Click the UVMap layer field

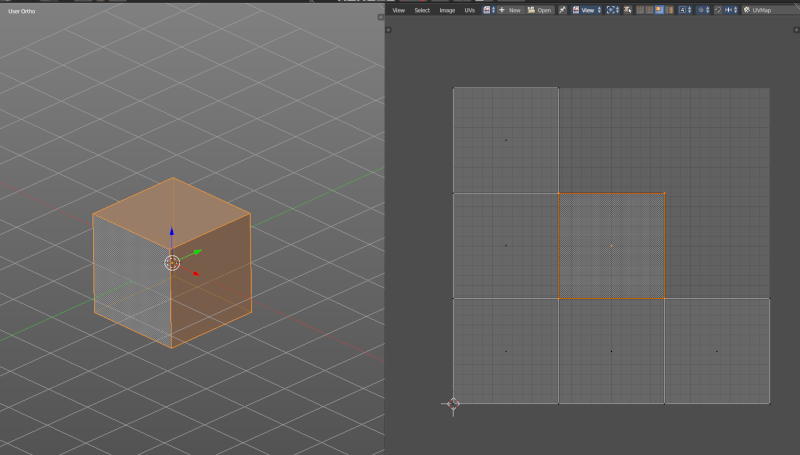point(770,10)
